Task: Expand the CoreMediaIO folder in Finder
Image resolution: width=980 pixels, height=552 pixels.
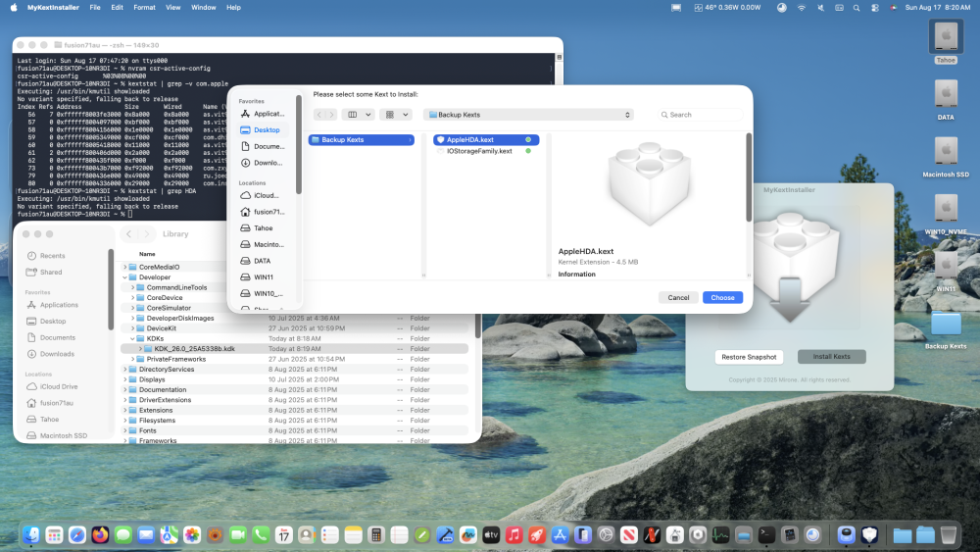Action: (x=125, y=267)
